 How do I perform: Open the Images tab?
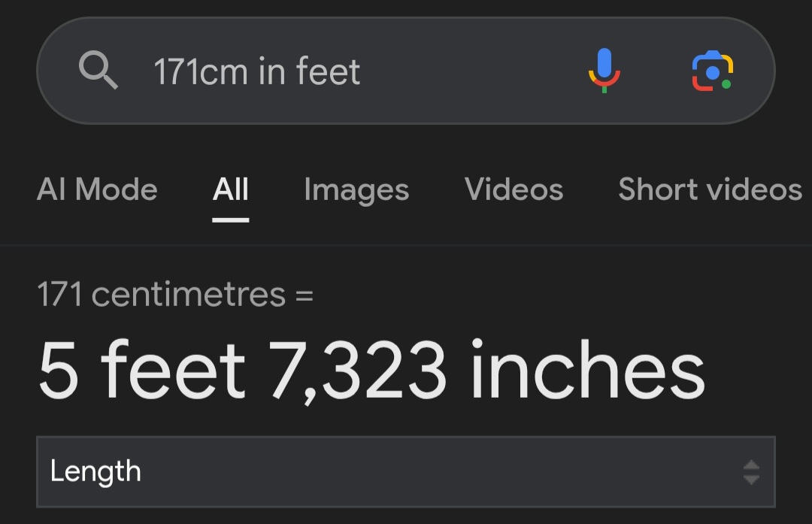click(356, 189)
